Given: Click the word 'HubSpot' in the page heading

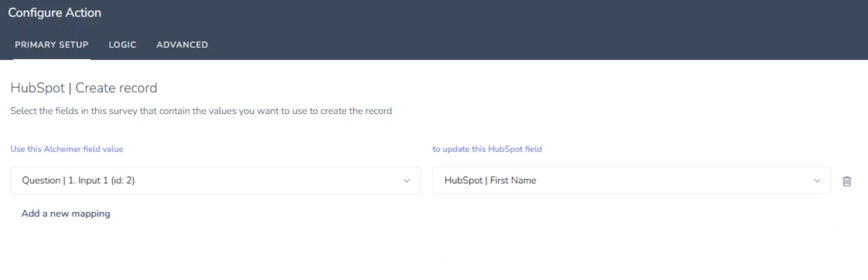Looking at the screenshot, I should pyautogui.click(x=38, y=88).
